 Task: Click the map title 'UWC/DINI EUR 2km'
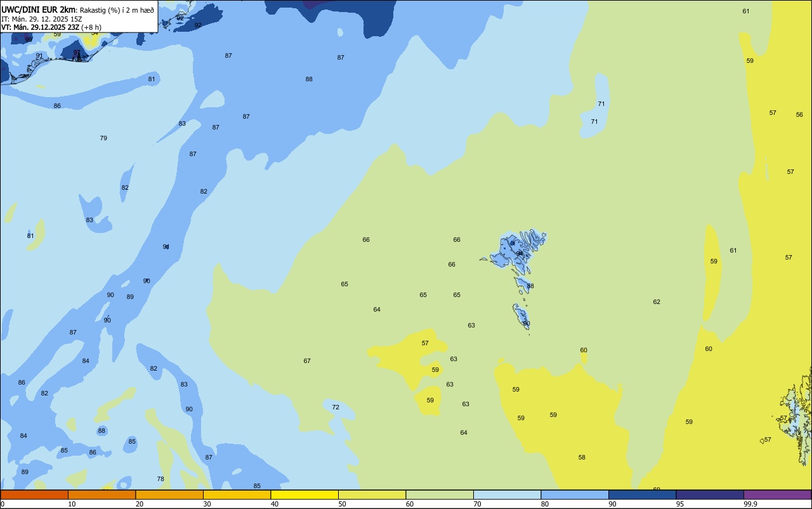39,10
